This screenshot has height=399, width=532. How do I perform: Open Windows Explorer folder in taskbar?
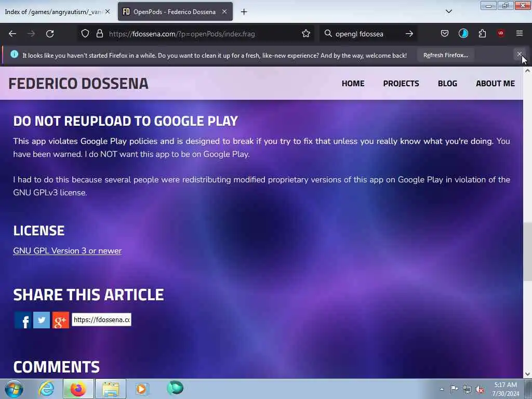click(111, 389)
